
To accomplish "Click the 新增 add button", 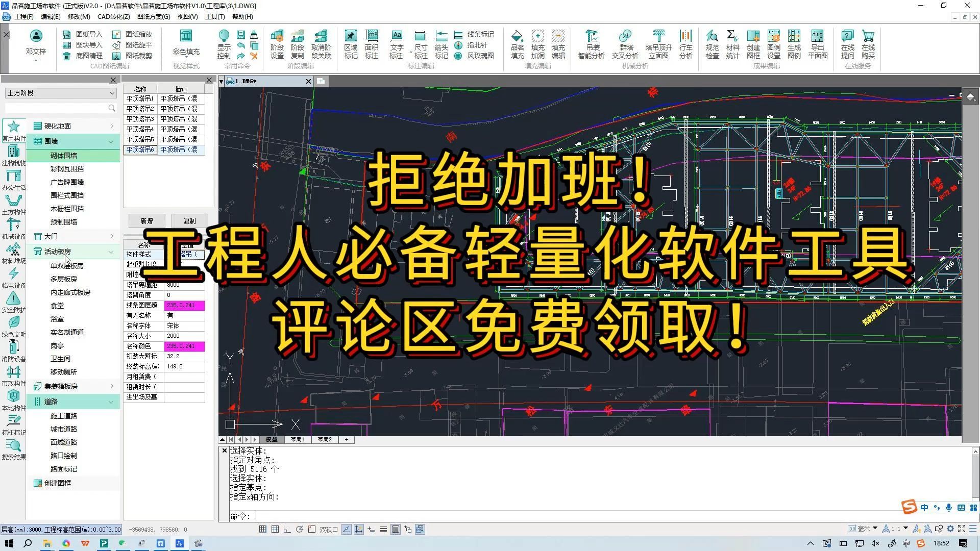I will [x=146, y=220].
